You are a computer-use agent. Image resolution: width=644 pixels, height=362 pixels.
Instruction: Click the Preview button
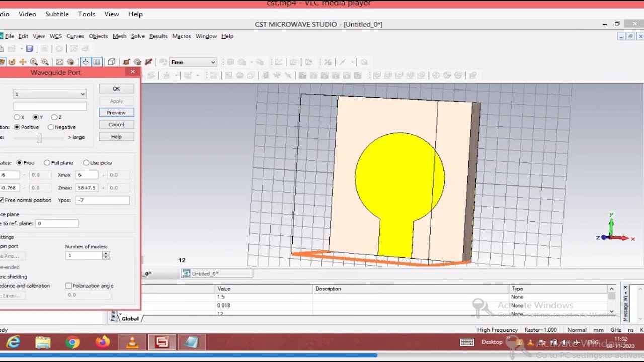coord(116,113)
